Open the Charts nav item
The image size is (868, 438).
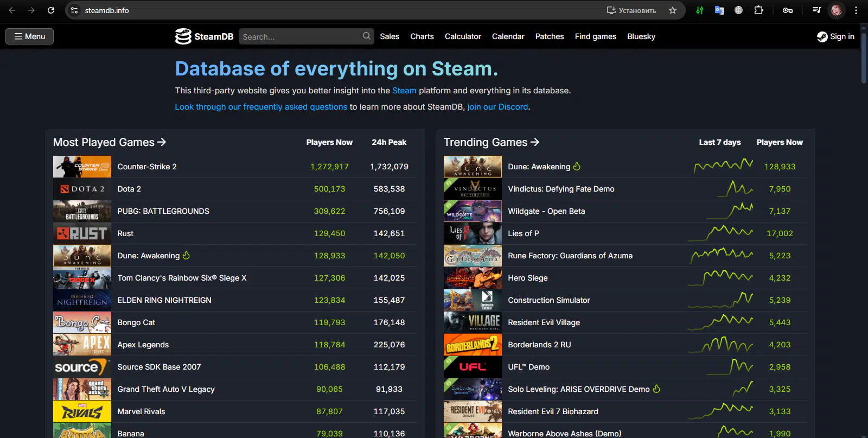click(x=422, y=36)
